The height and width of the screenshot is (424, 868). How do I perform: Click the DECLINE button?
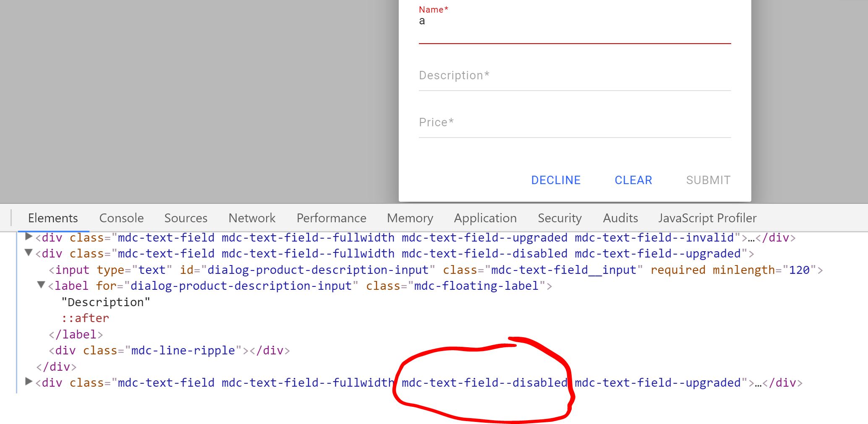(556, 180)
